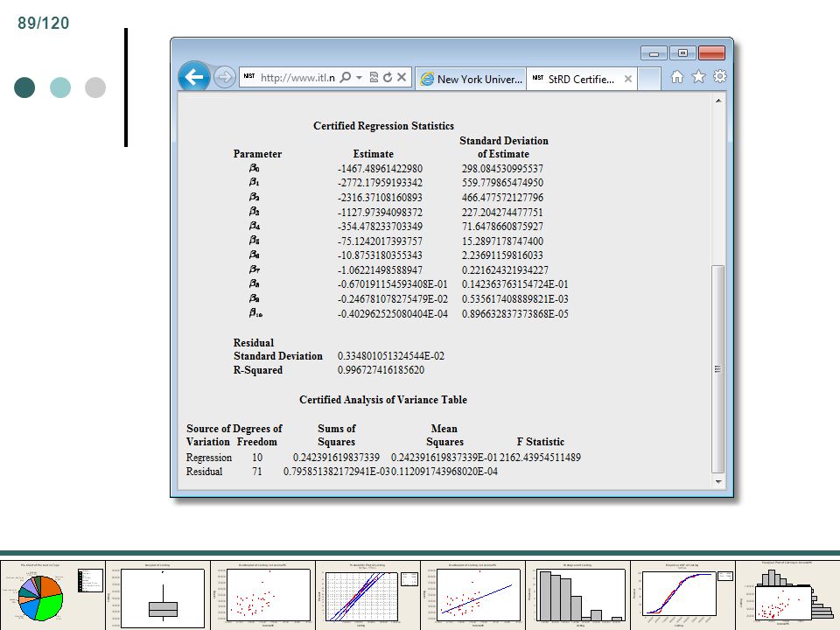Go back with the blue back arrow
Screen dimensions: 840x630
(194, 77)
